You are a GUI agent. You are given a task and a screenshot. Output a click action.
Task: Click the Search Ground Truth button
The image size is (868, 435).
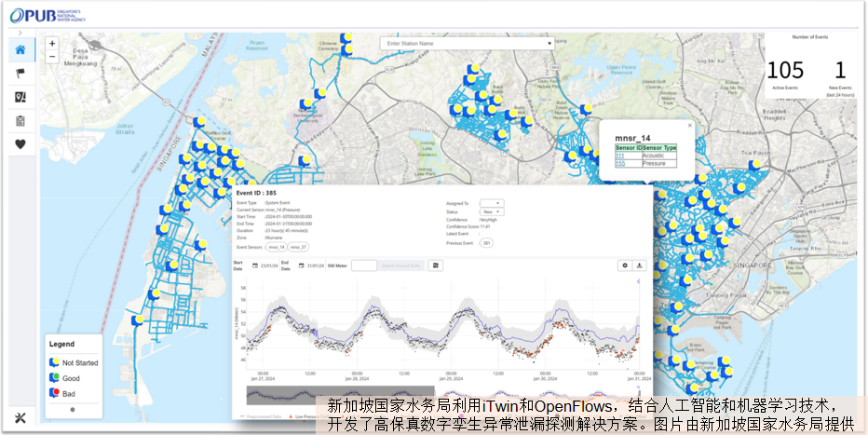401,265
